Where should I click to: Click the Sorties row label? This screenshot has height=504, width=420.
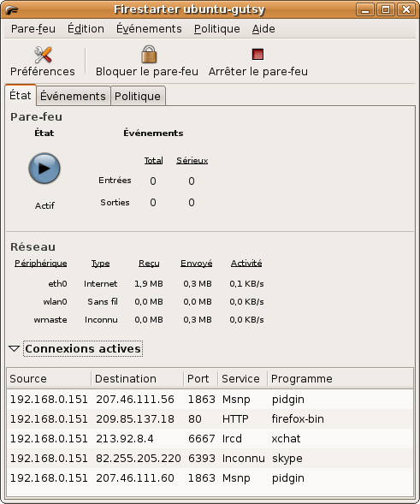tap(115, 203)
